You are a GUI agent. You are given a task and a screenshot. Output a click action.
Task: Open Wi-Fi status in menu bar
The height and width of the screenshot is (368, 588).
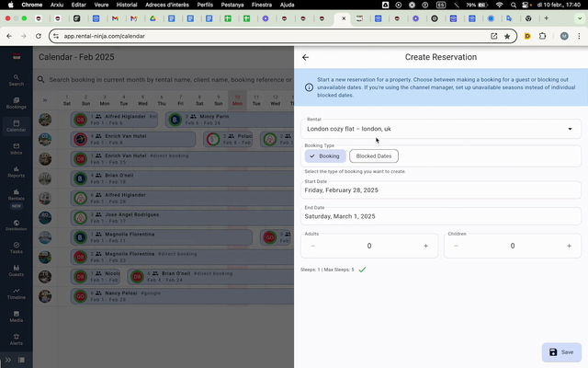coord(499,5)
